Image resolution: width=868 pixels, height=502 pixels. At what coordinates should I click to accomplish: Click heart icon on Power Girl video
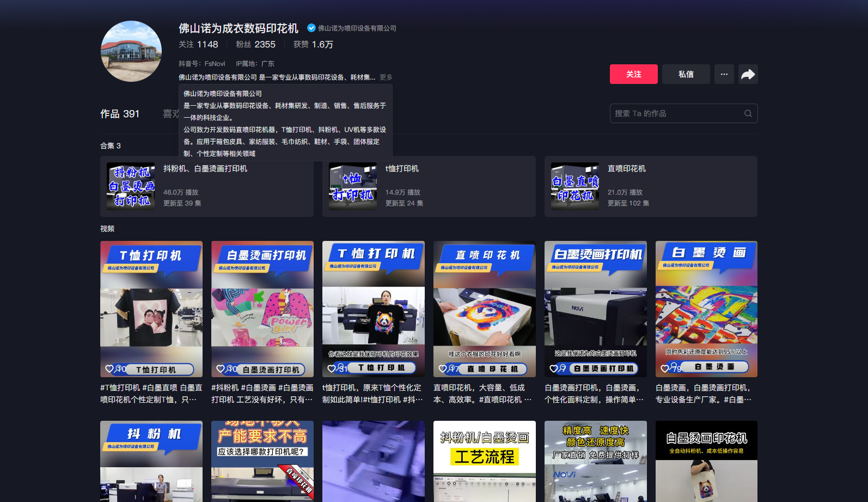pos(221,369)
